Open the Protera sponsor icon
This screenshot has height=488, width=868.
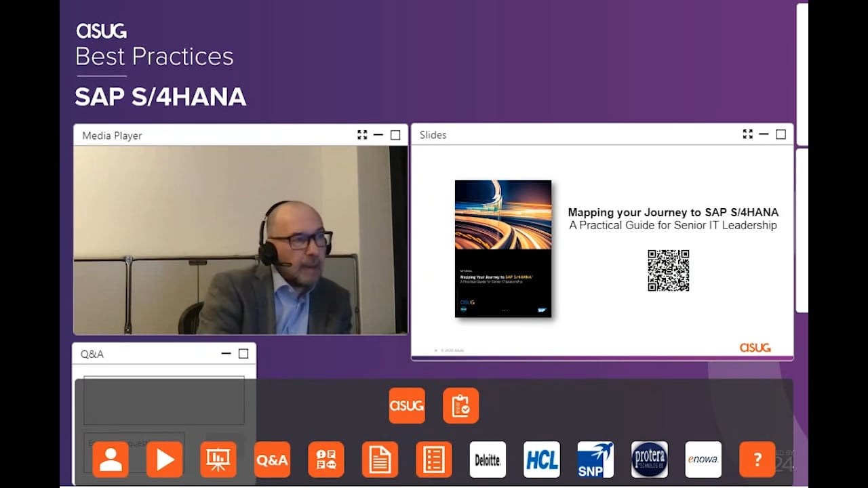650,460
